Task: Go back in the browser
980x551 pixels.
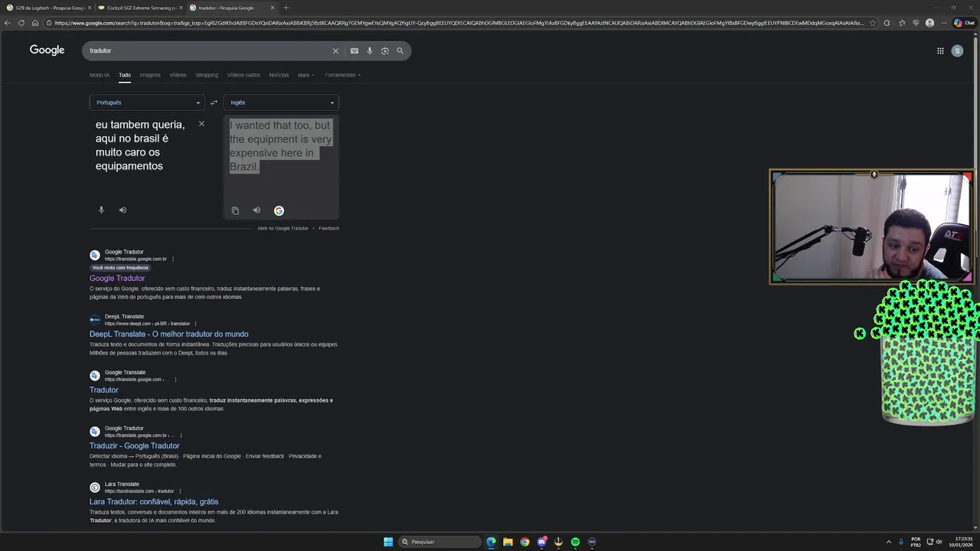Action: click(x=8, y=23)
